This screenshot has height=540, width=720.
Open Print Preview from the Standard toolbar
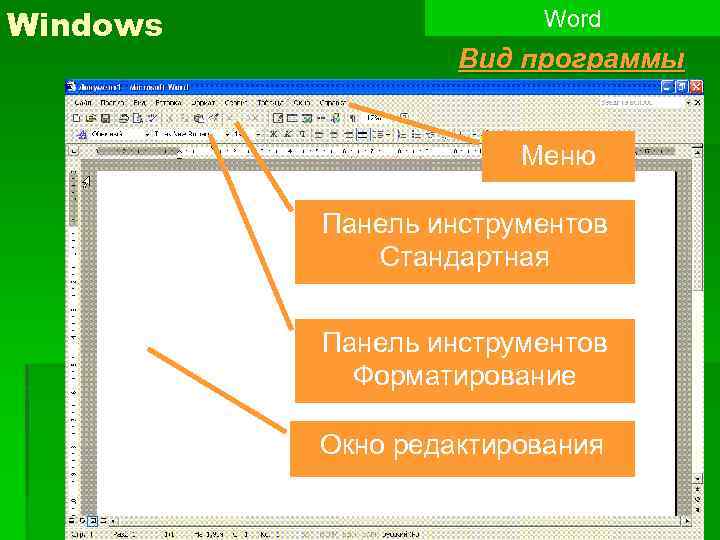pos(137,118)
